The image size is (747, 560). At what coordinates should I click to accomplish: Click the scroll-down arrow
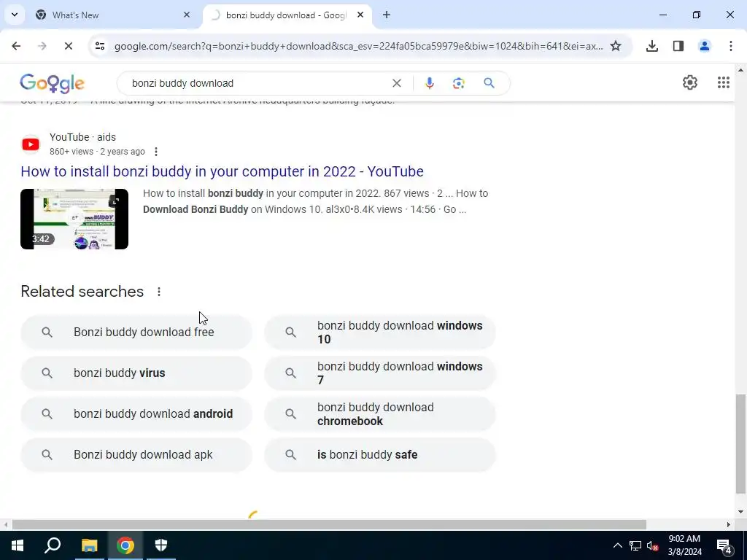coord(740,513)
